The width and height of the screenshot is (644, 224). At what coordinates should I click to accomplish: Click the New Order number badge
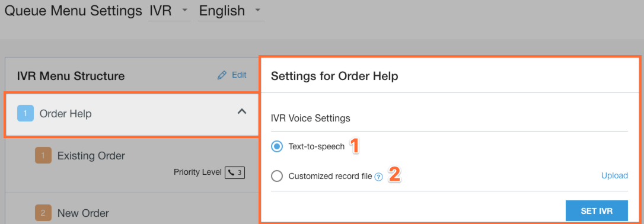tap(43, 213)
